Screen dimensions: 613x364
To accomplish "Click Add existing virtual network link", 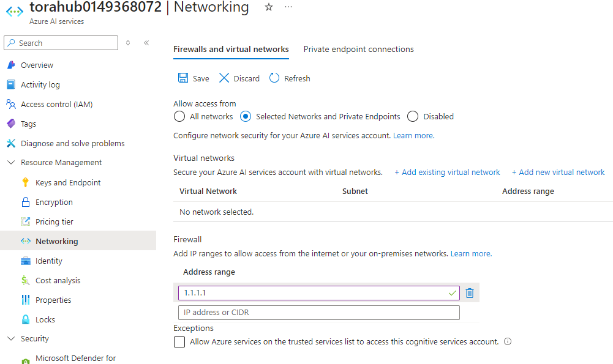I will click(447, 173).
